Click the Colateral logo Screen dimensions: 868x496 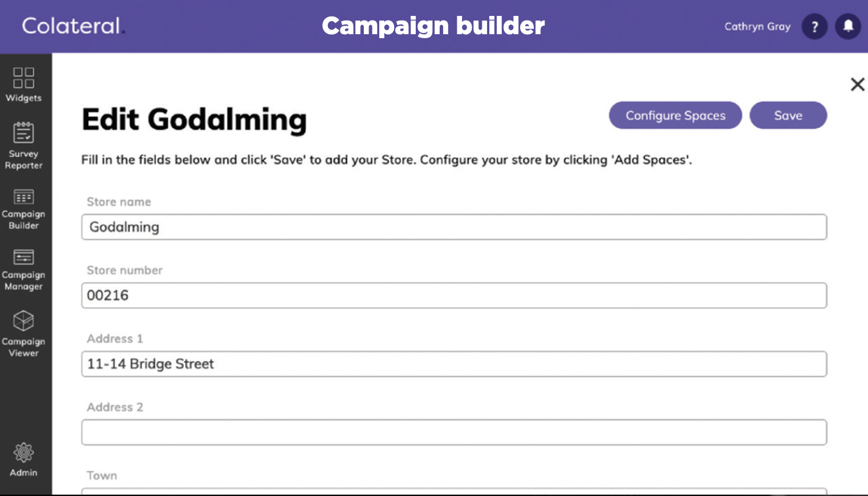pyautogui.click(x=72, y=26)
